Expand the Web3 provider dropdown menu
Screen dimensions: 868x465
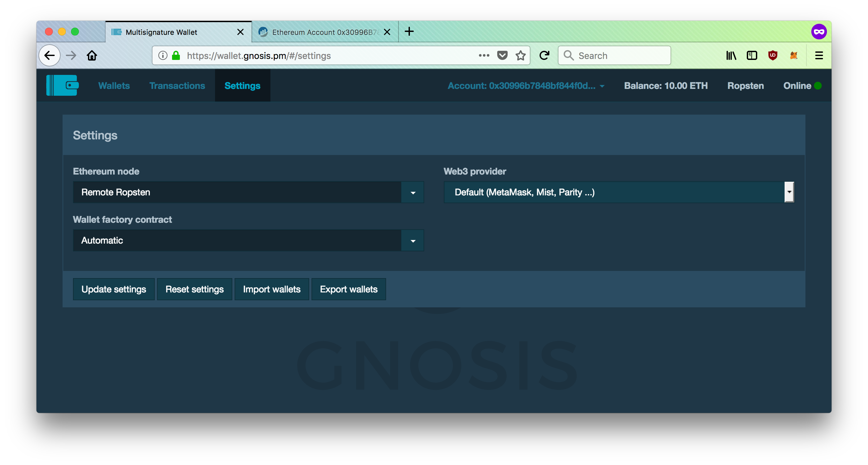click(788, 192)
